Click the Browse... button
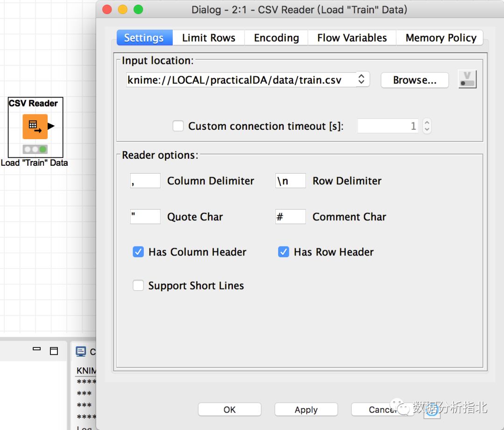 point(415,80)
